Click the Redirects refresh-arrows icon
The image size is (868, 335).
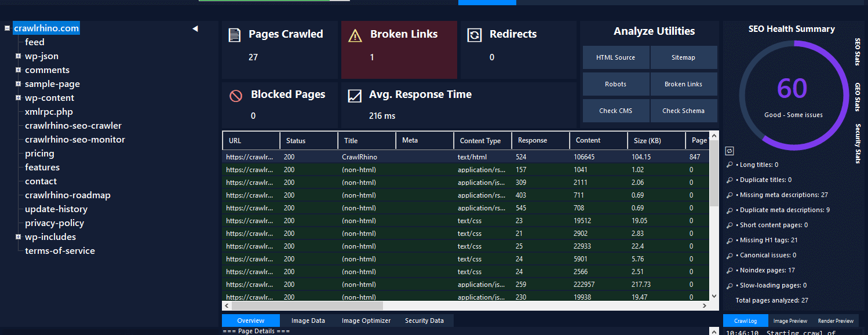[474, 35]
